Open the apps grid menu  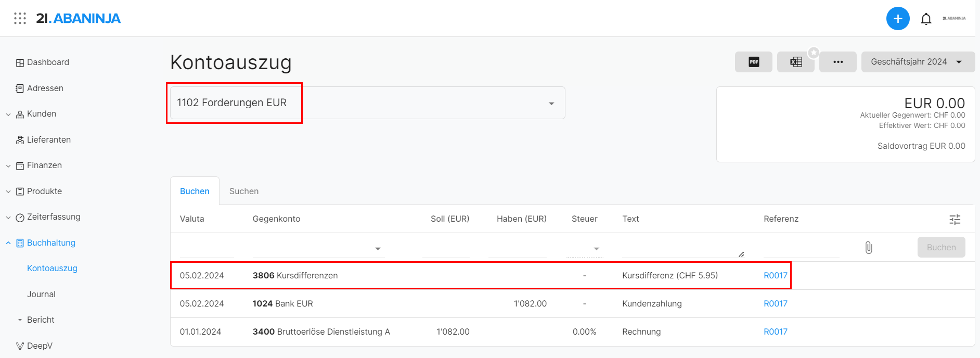(20, 18)
